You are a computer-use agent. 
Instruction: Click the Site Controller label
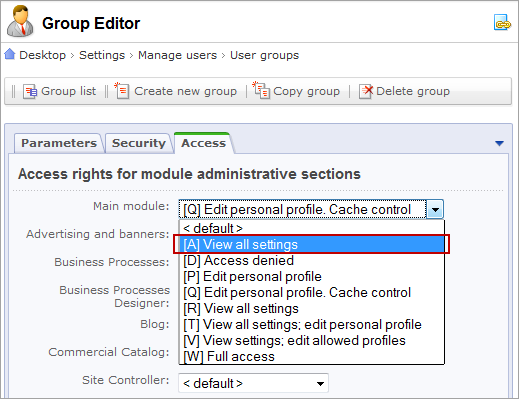tap(126, 380)
